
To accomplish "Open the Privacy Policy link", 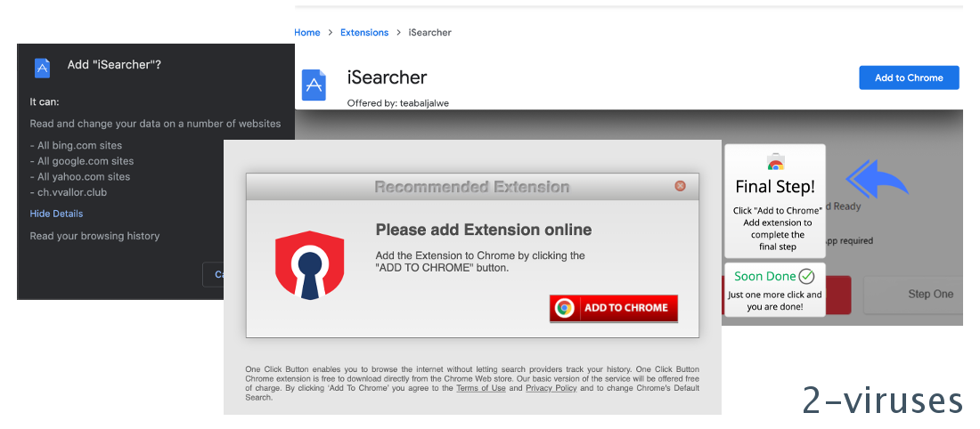I will 551,388.
